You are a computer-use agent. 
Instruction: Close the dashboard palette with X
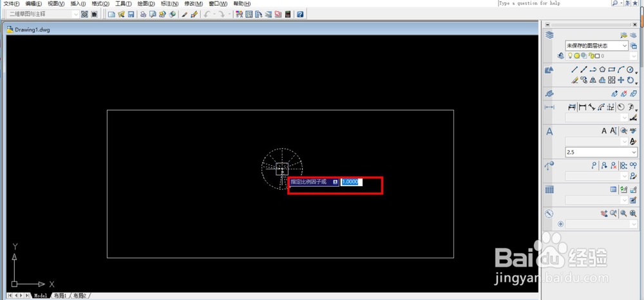click(x=634, y=24)
